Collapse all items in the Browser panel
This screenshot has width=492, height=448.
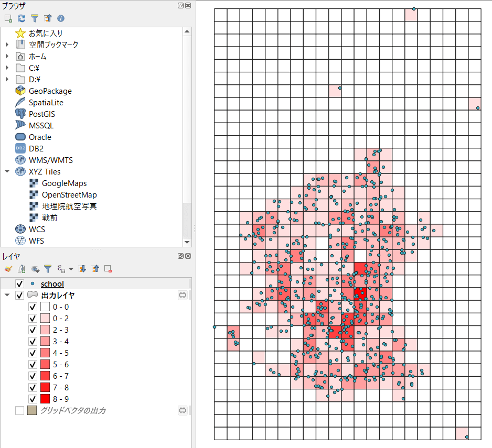coord(48,18)
